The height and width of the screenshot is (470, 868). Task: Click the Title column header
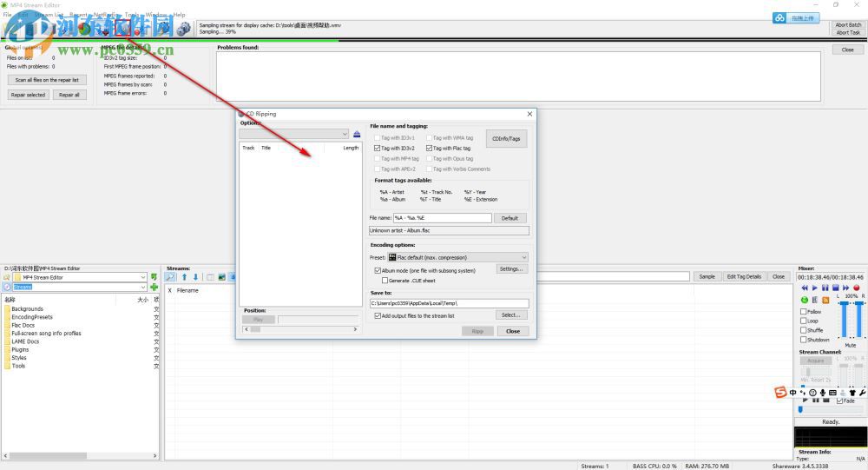pyautogui.click(x=266, y=148)
